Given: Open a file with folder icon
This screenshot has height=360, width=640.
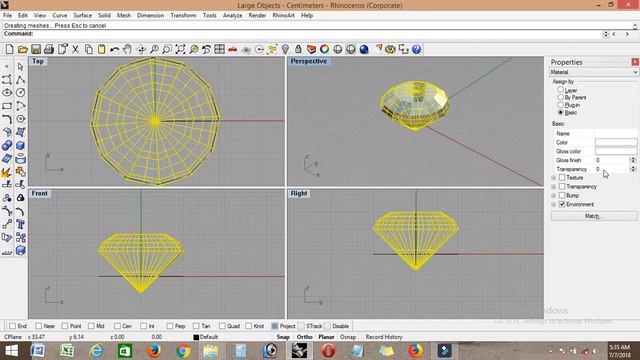Looking at the screenshot, I should click(x=22, y=49).
